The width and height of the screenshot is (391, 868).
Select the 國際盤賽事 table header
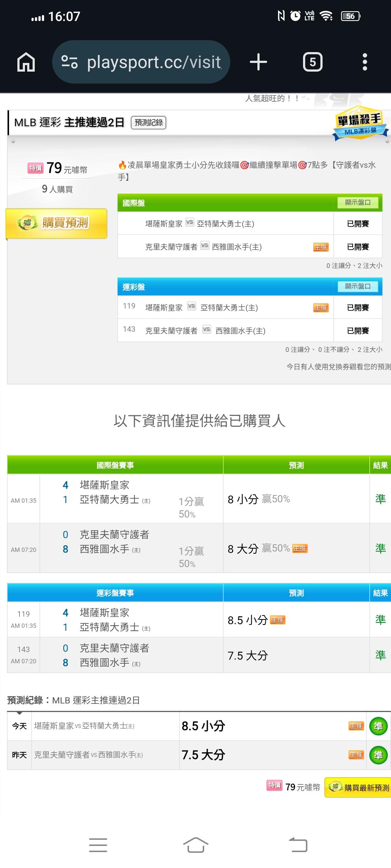pyautogui.click(x=115, y=465)
